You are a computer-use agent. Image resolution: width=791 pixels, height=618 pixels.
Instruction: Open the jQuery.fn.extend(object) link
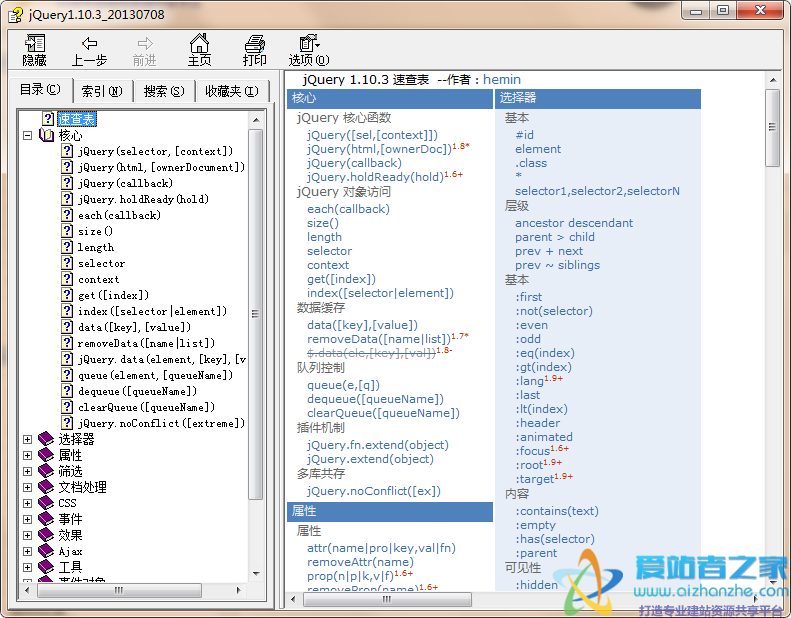click(x=378, y=444)
